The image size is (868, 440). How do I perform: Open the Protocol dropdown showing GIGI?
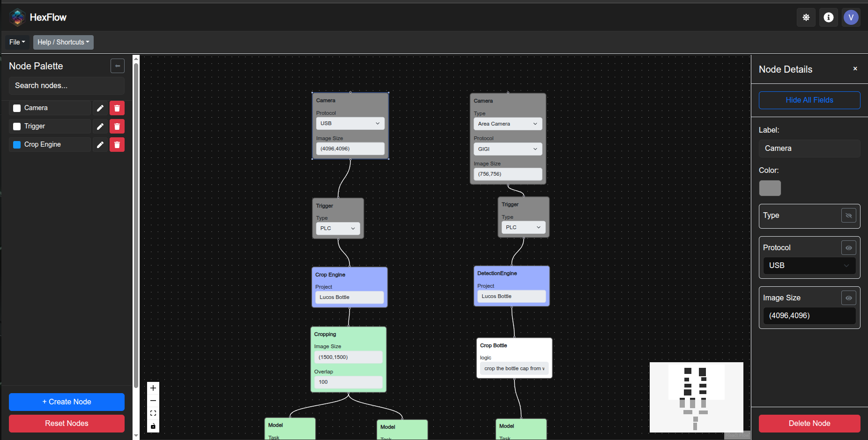[507, 149]
